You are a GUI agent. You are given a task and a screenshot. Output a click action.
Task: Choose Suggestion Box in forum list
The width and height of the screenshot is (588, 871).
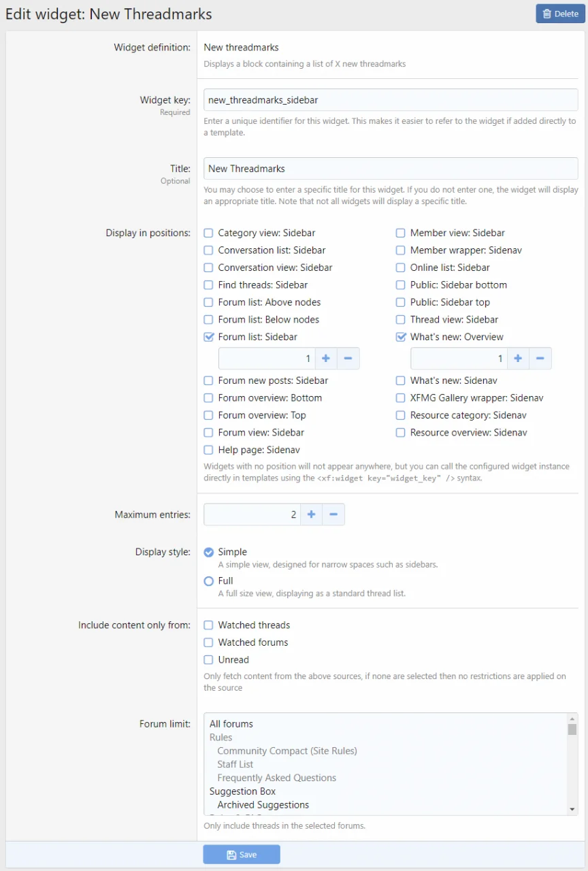242,791
